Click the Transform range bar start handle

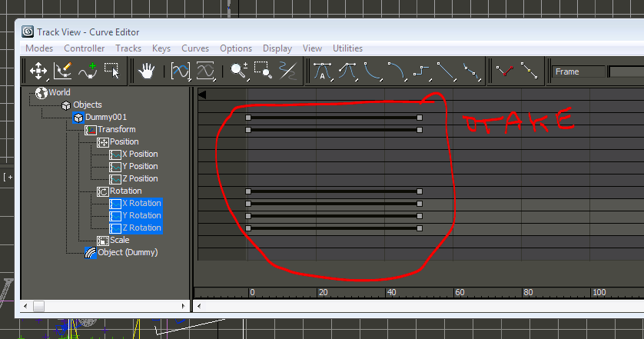[x=248, y=130]
